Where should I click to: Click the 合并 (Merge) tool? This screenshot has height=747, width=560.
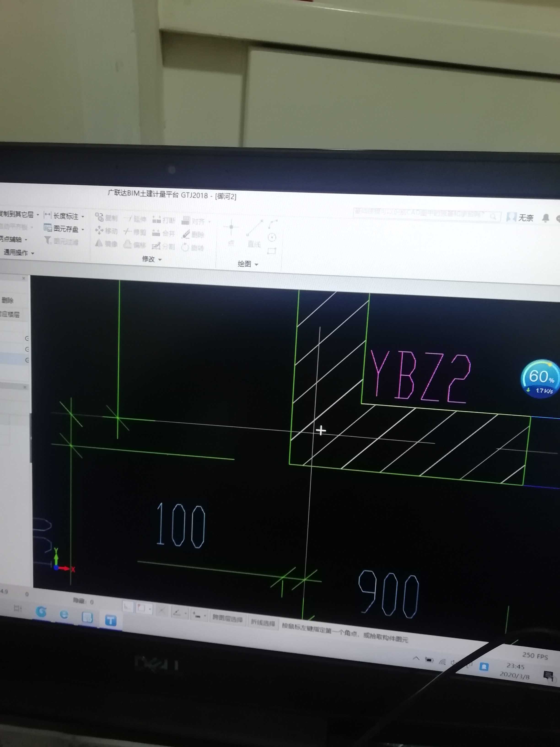(164, 233)
